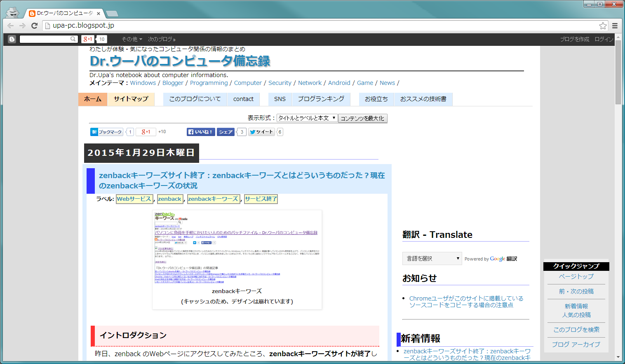Open the Chromeユーザ notice link under お知らせ
This screenshot has width=625, height=364.
pos(466,302)
